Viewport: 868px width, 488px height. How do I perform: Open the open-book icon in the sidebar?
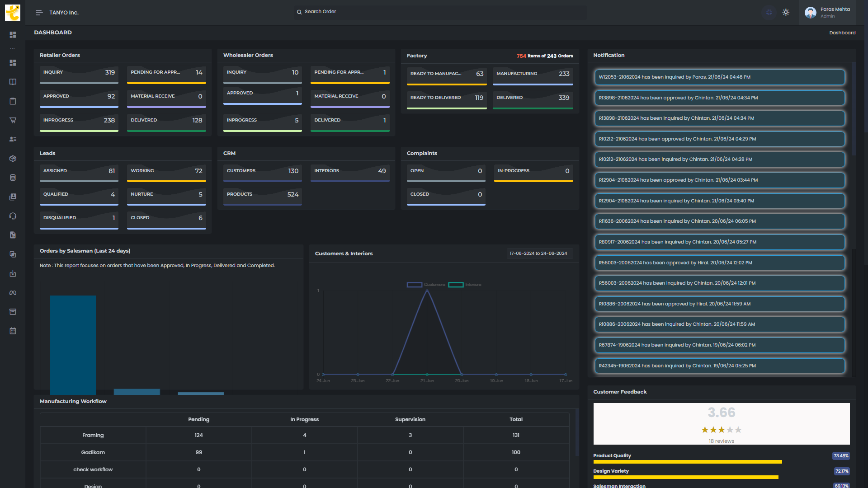coord(13,82)
